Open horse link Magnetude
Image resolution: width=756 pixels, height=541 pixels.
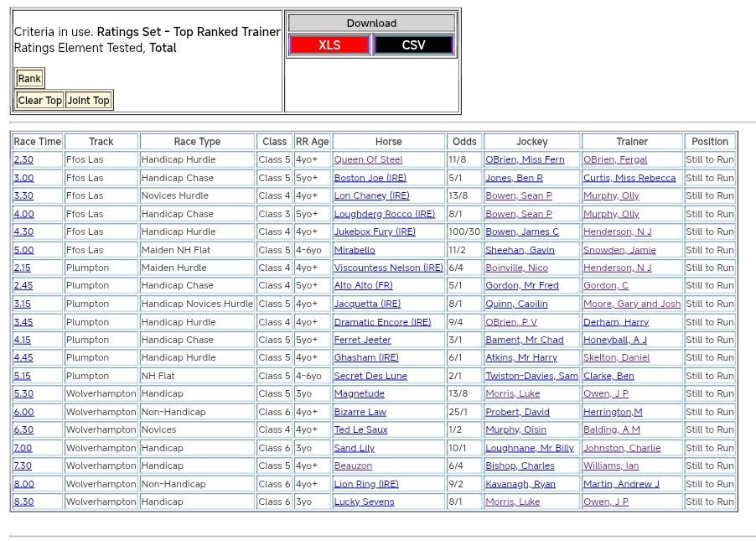tap(359, 393)
